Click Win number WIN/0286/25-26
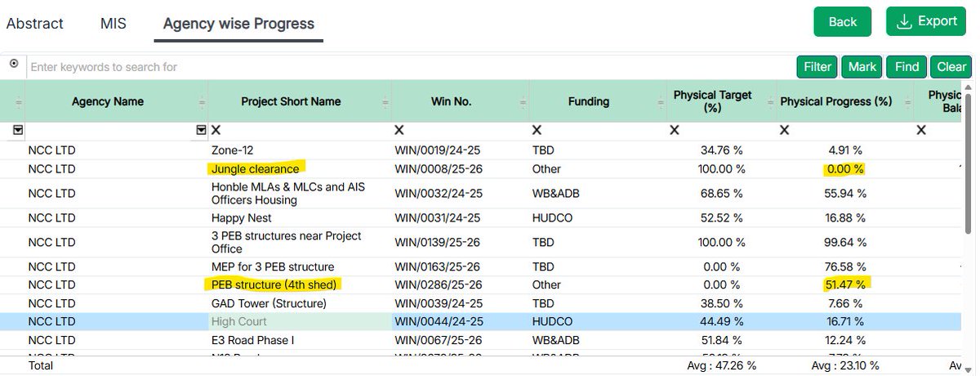The image size is (980, 376). [x=439, y=284]
